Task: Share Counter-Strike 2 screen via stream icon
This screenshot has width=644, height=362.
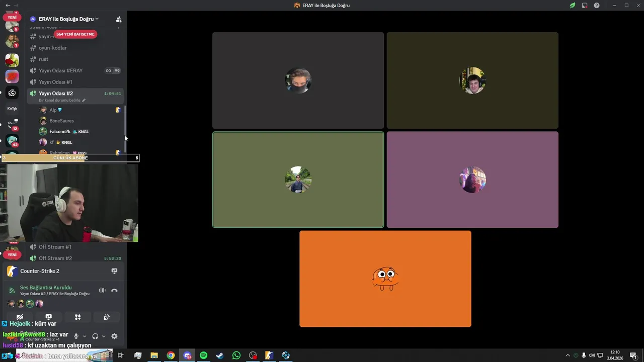Action: pos(114,271)
